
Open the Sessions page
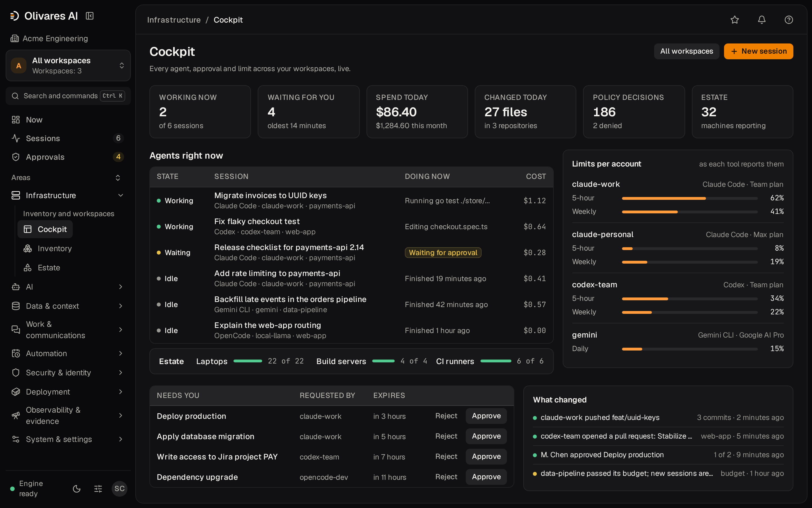pyautogui.click(x=68, y=138)
